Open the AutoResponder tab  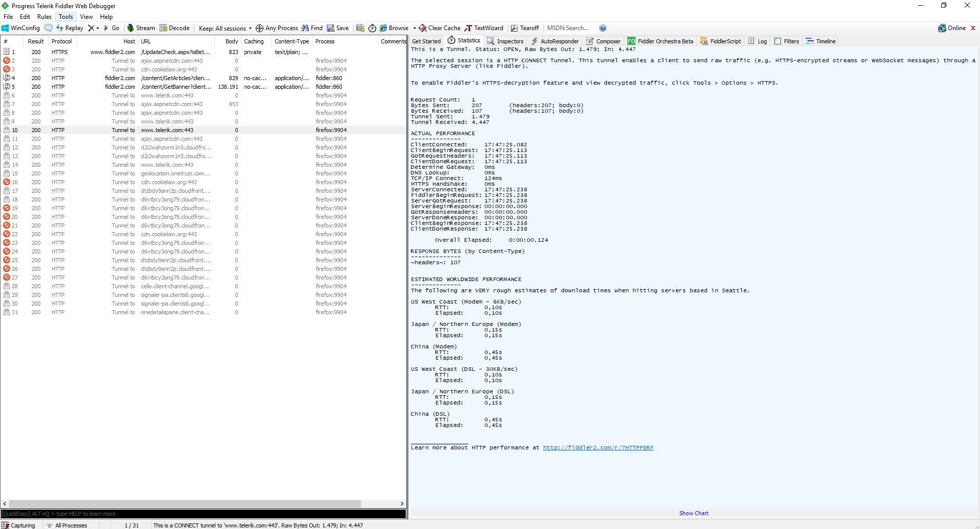pyautogui.click(x=555, y=41)
